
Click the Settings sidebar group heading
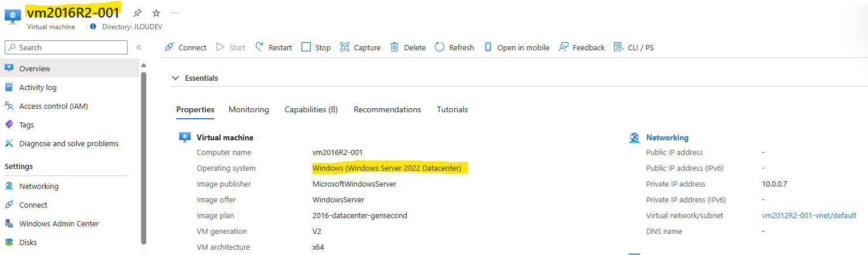tap(19, 166)
